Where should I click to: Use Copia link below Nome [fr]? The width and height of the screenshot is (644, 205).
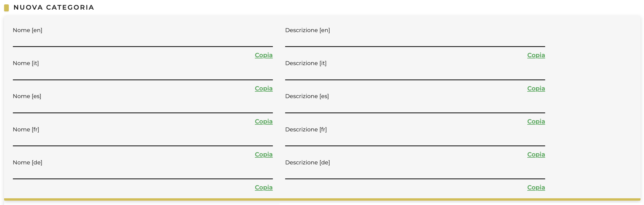(264, 154)
